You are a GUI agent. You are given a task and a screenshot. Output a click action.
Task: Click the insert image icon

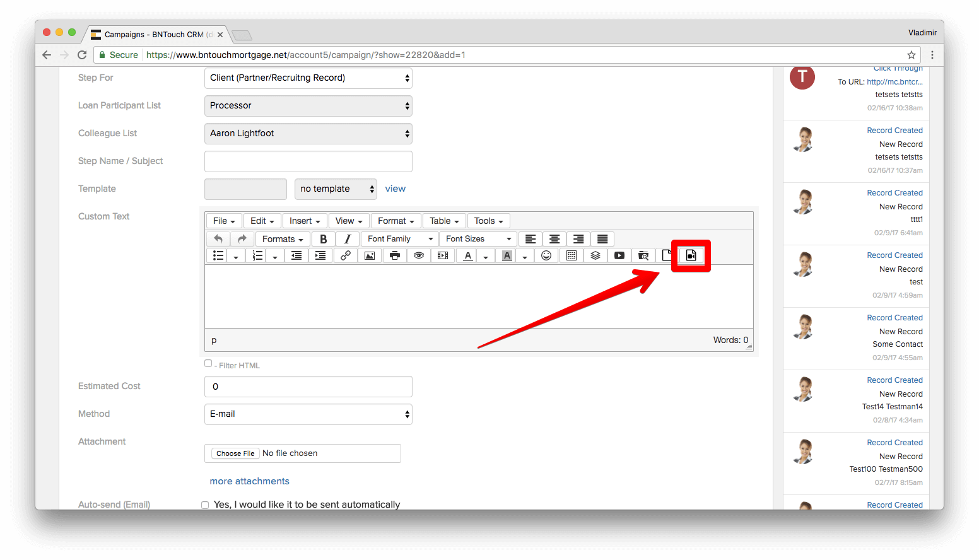tap(370, 255)
